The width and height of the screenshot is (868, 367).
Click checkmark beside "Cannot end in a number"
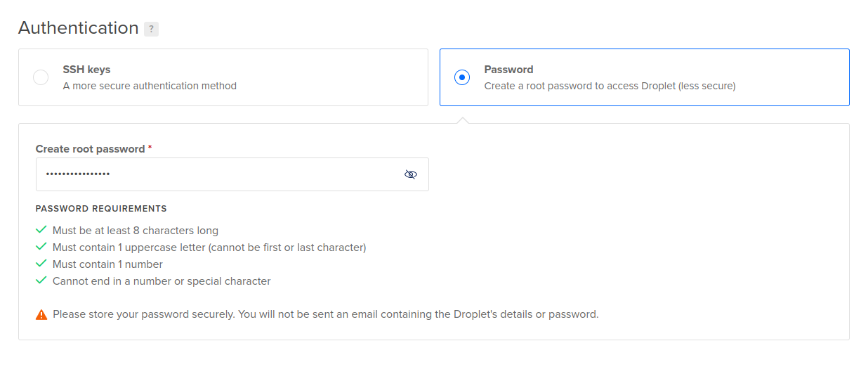point(41,281)
